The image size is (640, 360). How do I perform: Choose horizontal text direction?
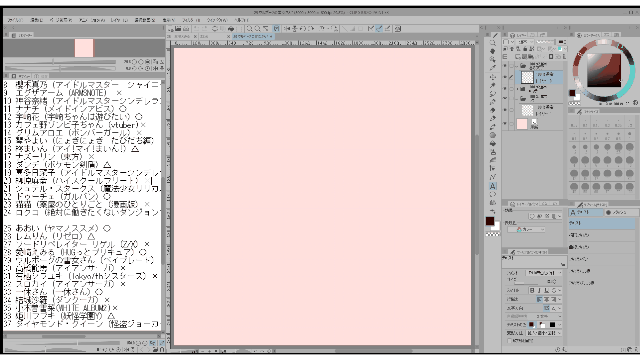[x=547, y=308]
